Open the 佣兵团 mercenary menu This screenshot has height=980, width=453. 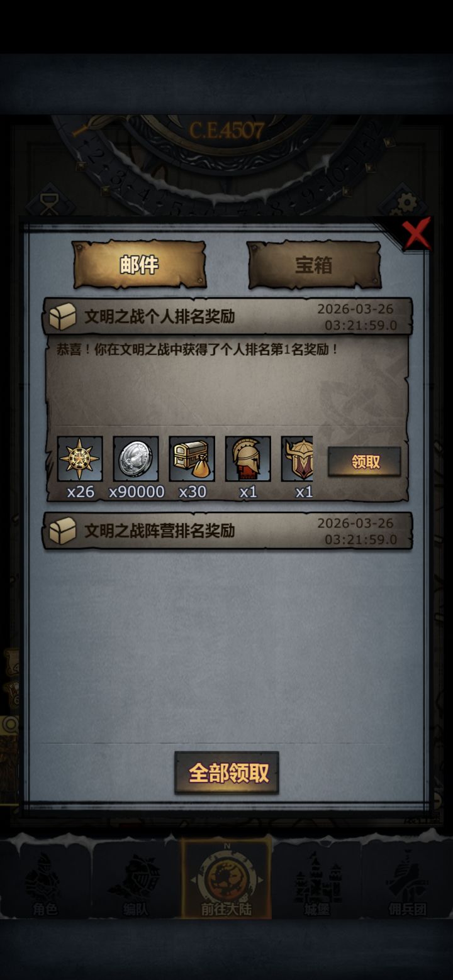point(407,881)
